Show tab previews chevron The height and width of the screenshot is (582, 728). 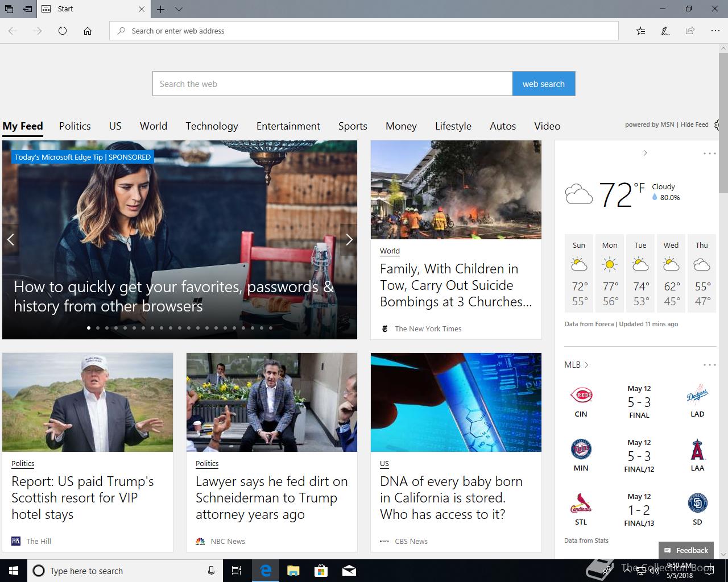coord(179,9)
